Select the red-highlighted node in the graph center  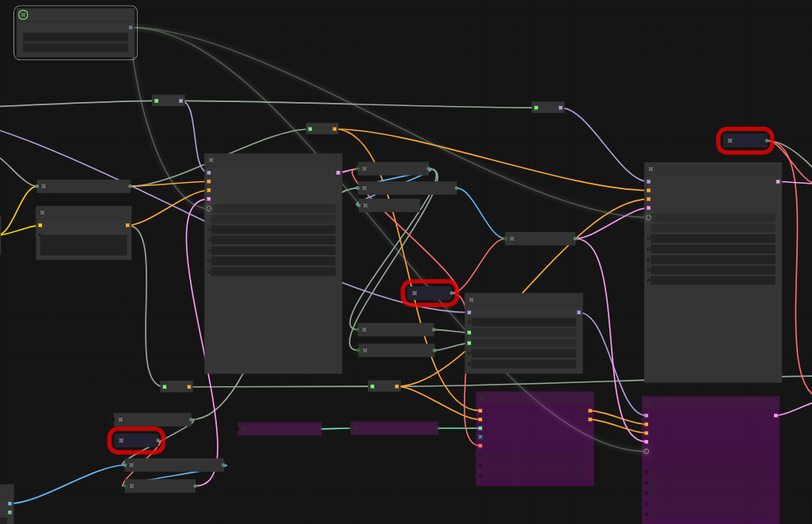pos(430,293)
